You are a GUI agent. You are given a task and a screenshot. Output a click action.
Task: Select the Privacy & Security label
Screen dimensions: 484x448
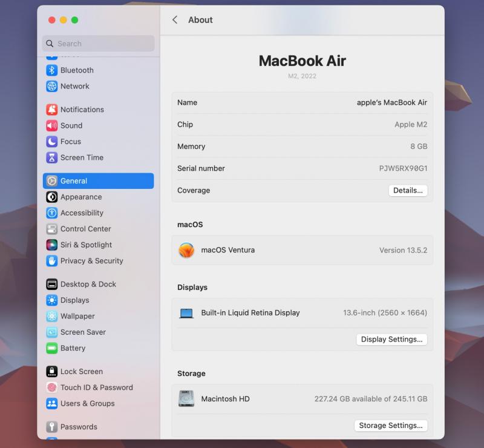92,261
